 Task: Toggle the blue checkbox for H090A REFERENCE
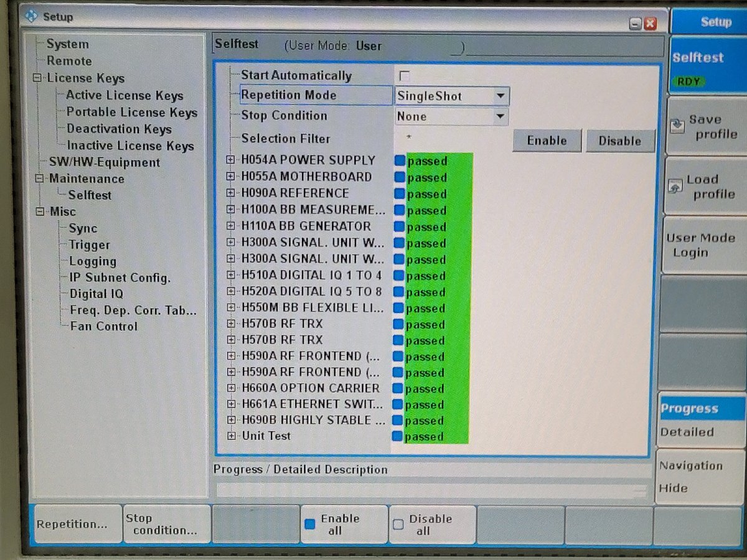point(400,194)
